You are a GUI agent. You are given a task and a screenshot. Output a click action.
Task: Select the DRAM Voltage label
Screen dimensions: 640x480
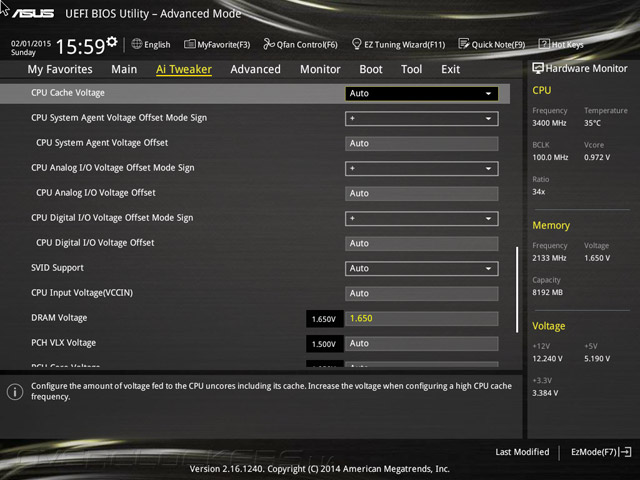click(59, 318)
